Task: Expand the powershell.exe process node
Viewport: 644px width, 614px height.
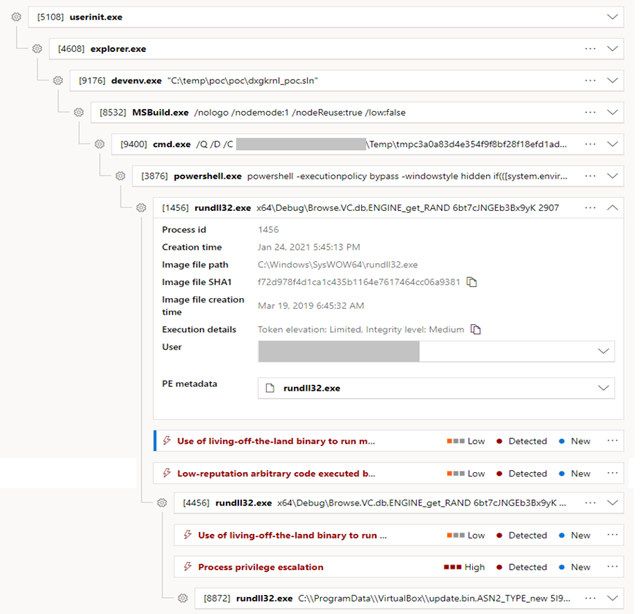Action: 613,176
